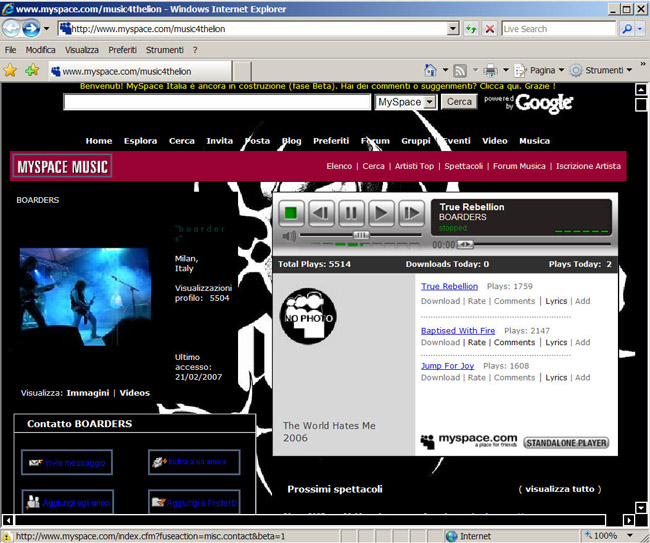Image resolution: width=650 pixels, height=543 pixels.
Task: Open the Home page icon in toolbar
Action: [x=431, y=70]
